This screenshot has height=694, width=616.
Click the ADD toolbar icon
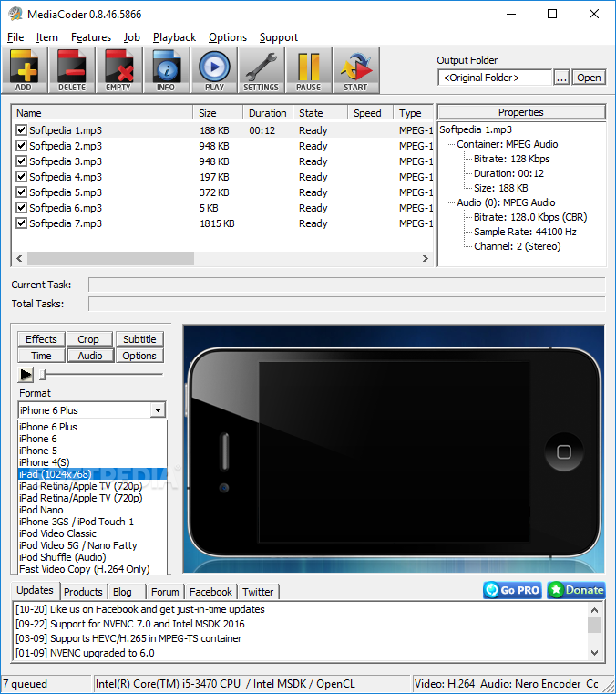(24, 69)
